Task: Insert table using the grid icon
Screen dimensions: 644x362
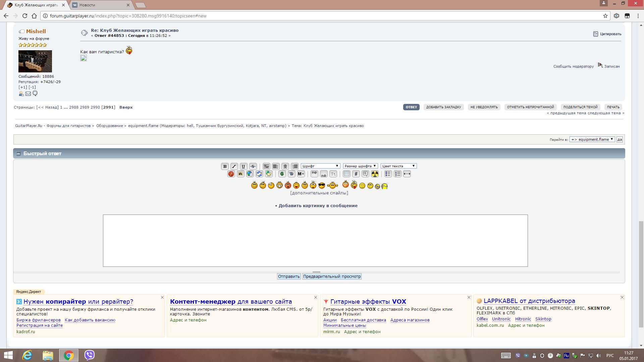Action: coord(346,174)
